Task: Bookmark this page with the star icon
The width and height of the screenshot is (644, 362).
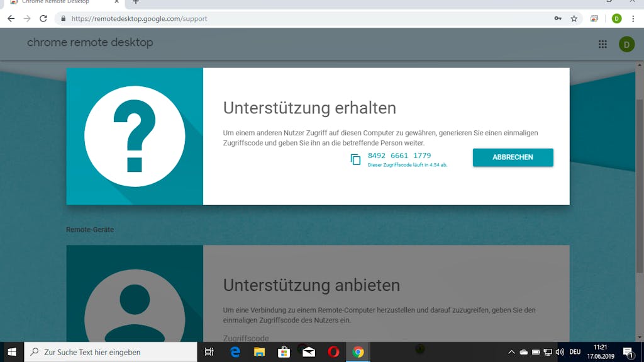Action: pyautogui.click(x=574, y=18)
